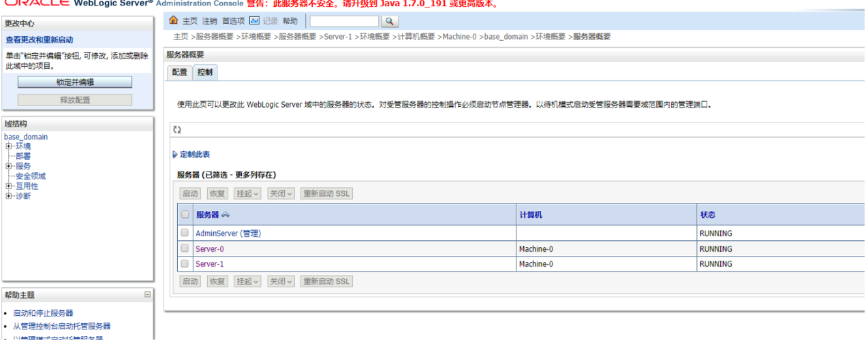Open the 帮助 menu item
This screenshot has width=868, height=343.
tap(290, 22)
